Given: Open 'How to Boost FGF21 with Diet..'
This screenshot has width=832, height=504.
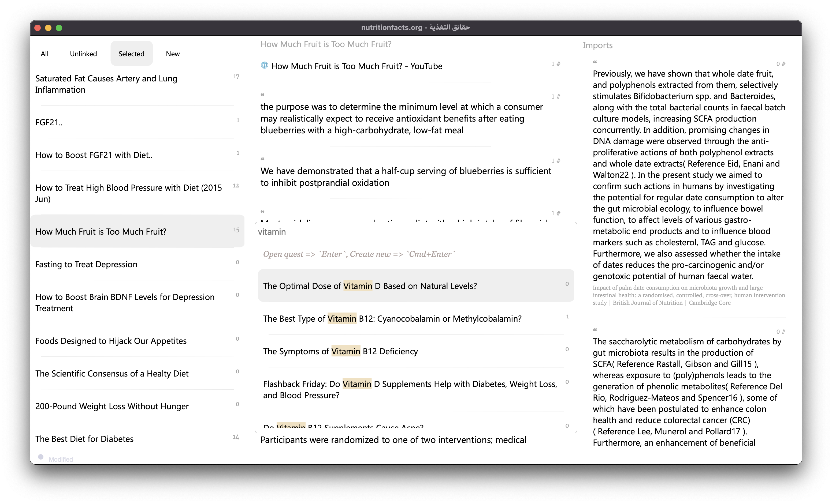Looking at the screenshot, I should pyautogui.click(x=137, y=155).
